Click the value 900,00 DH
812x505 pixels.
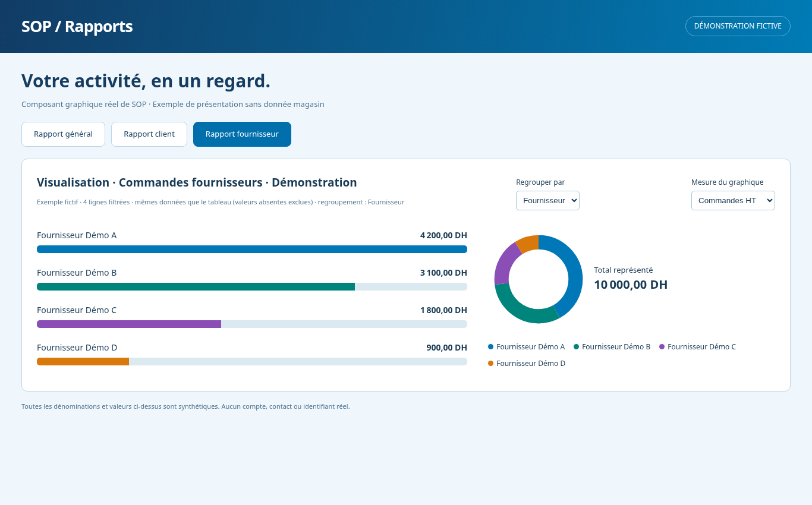pos(446,348)
